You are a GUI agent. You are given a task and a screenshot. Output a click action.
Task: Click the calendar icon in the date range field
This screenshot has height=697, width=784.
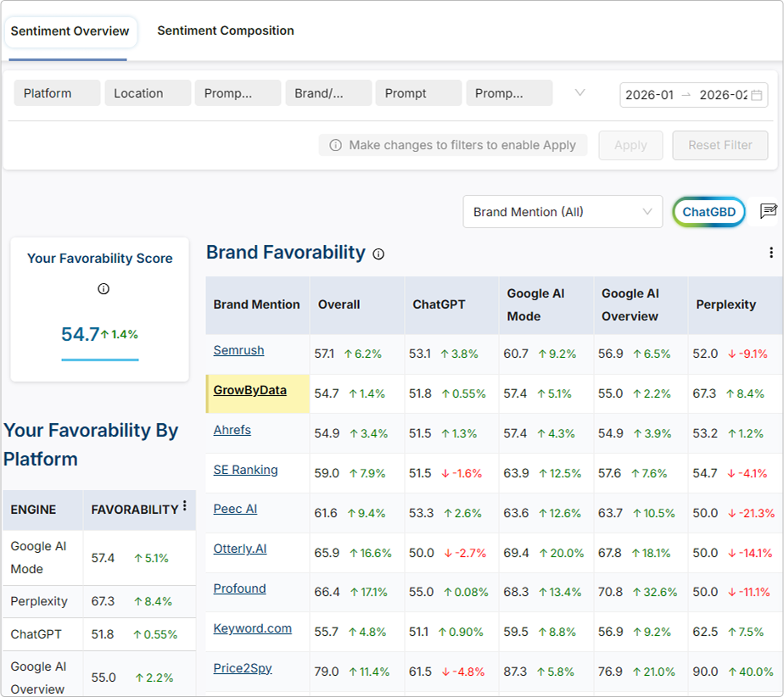tap(756, 95)
